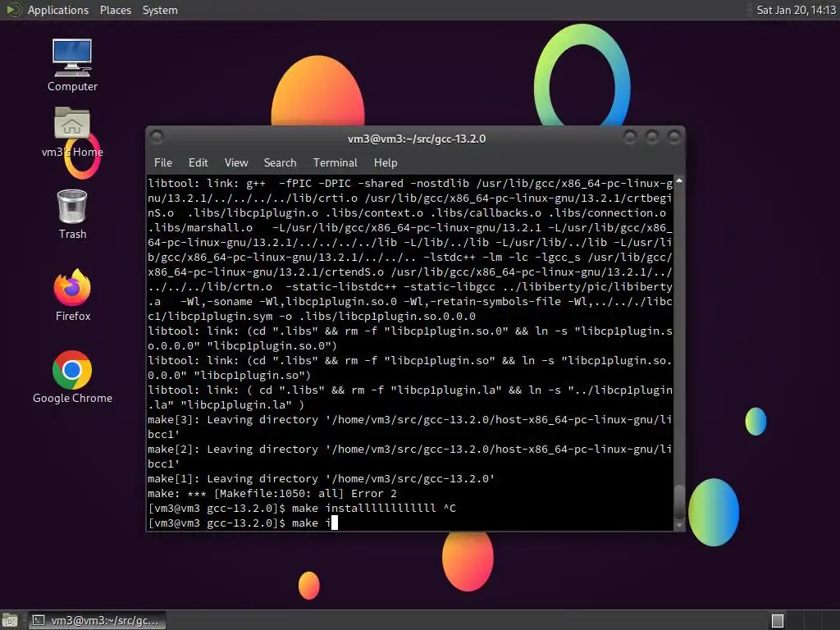Open the terminal Edit menu
The height and width of the screenshot is (630, 840).
pyautogui.click(x=198, y=162)
